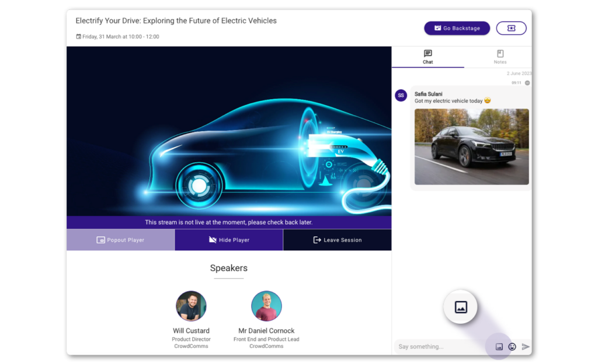Image resolution: width=598 pixels, height=364 pixels.
Task: Leave the current session
Action: [337, 240]
